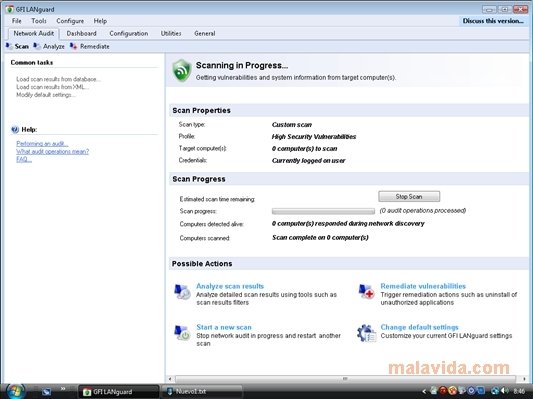Click the Remediate toolbar icon

point(74,46)
